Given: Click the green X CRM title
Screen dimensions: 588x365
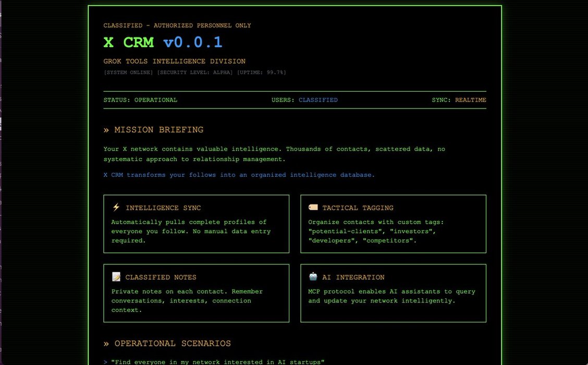Looking at the screenshot, I should [129, 42].
